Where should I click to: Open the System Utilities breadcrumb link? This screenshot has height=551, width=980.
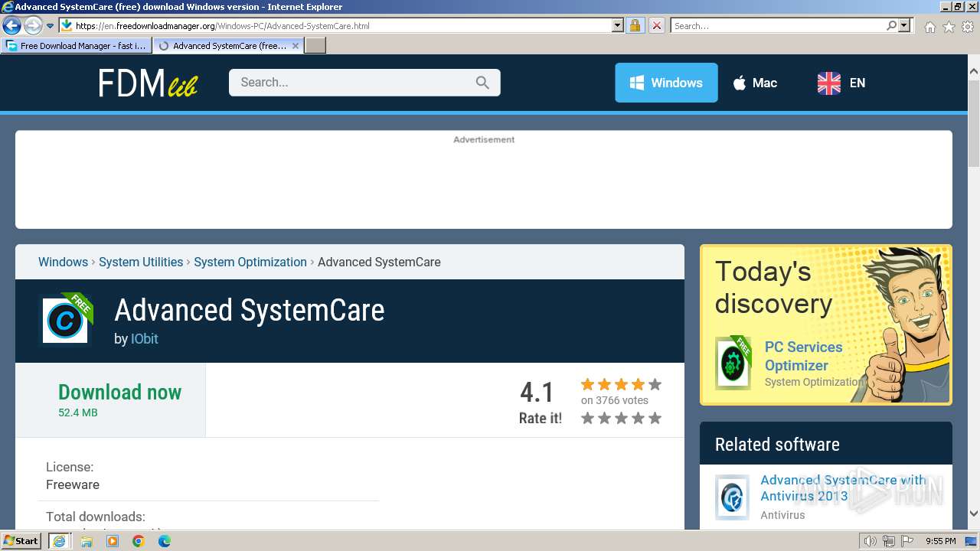point(141,262)
